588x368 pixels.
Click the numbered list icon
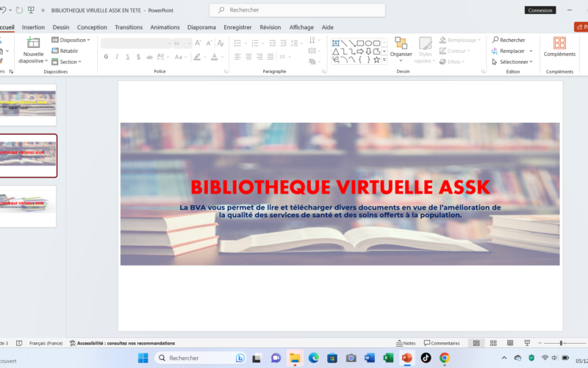pyautogui.click(x=255, y=43)
